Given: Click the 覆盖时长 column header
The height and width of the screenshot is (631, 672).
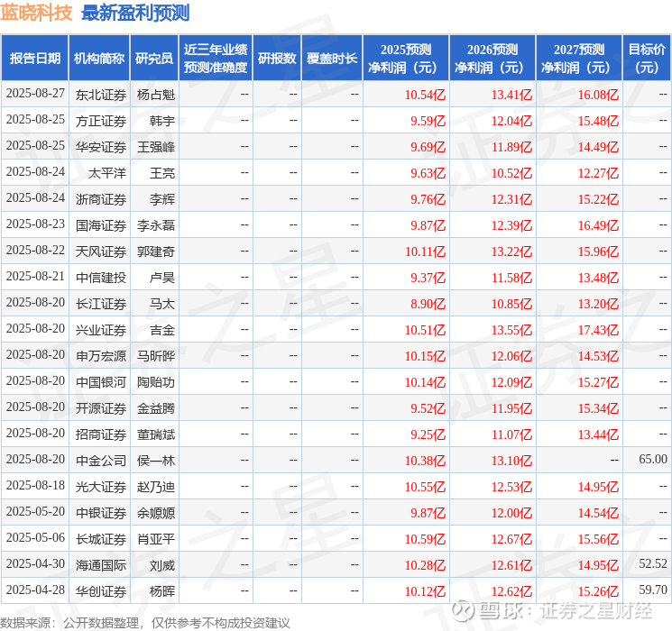Looking at the screenshot, I should 332,59.
